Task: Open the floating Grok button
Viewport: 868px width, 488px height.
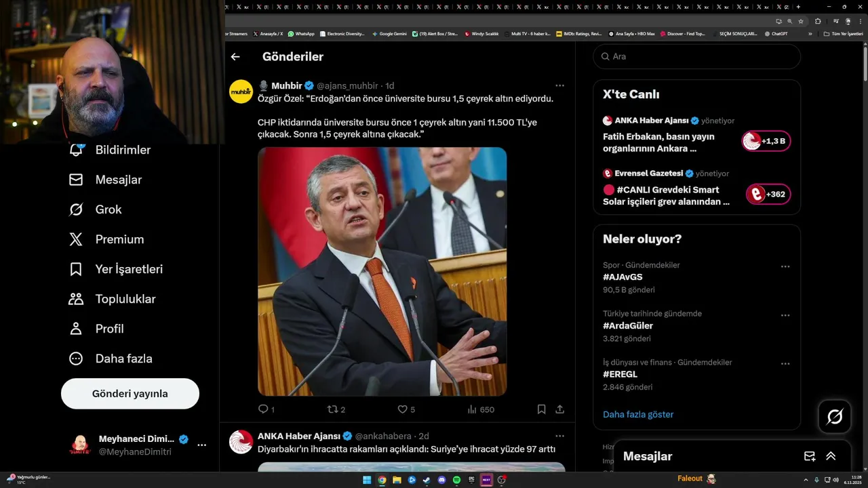Action: tap(835, 417)
